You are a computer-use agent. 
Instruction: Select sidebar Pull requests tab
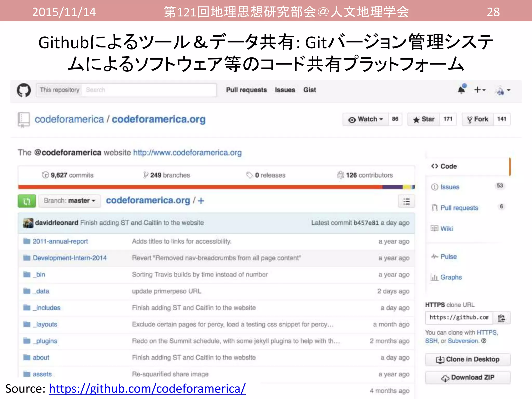[468, 208]
